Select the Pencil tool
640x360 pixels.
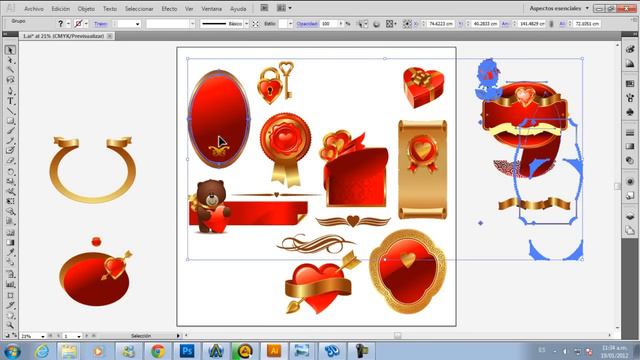point(10,141)
